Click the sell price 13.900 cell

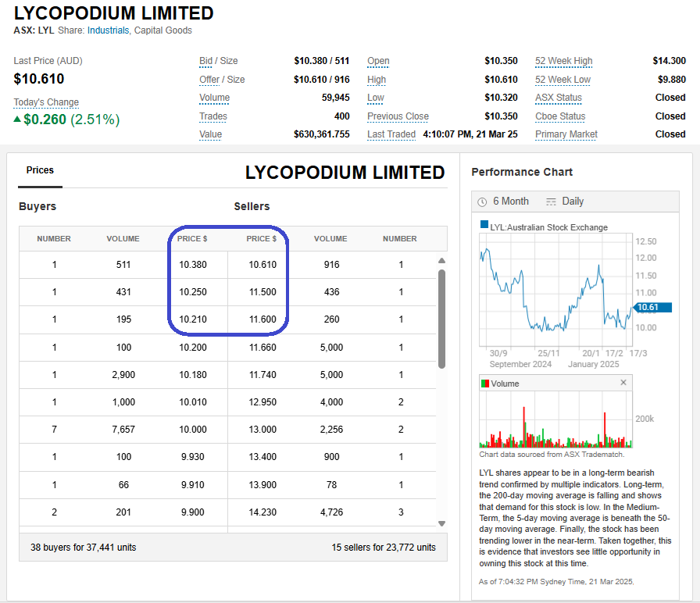pos(262,485)
